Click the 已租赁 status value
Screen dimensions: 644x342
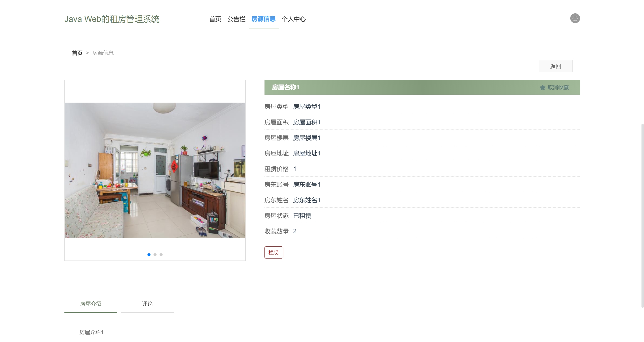point(302,216)
